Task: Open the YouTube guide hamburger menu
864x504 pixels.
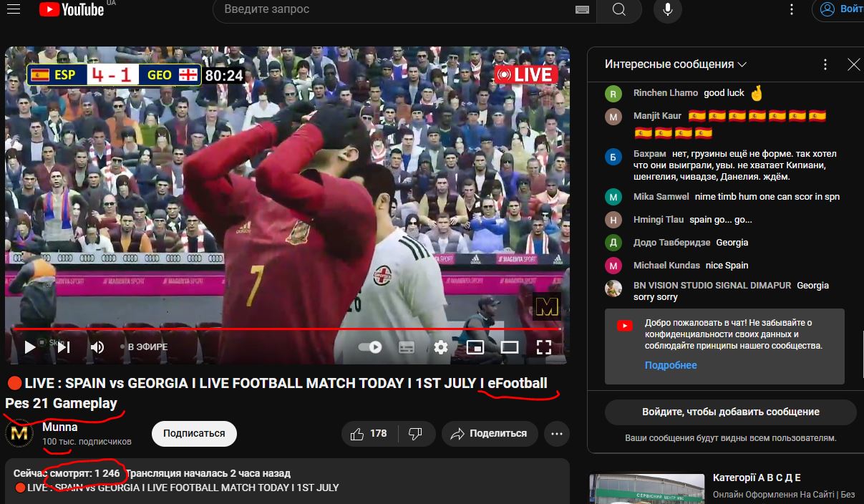Action: (13, 9)
